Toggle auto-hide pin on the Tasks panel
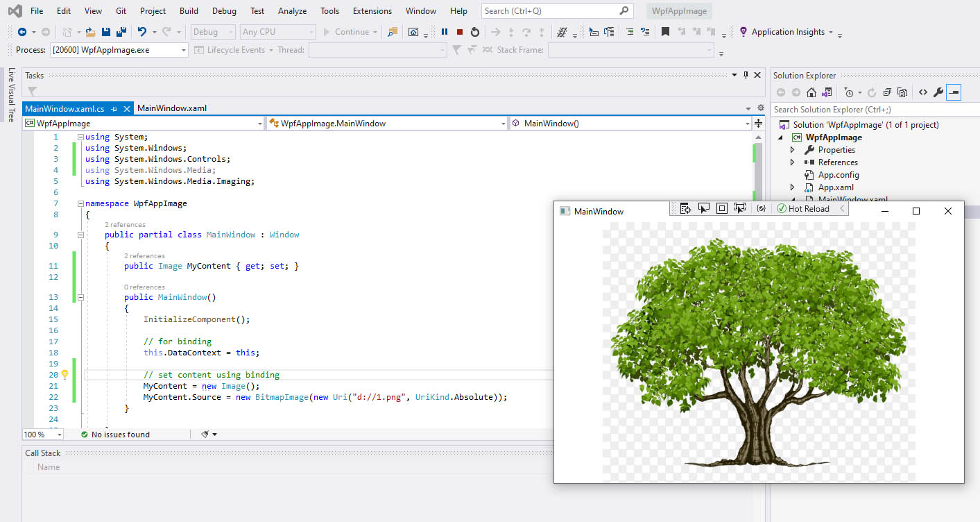 (746, 75)
